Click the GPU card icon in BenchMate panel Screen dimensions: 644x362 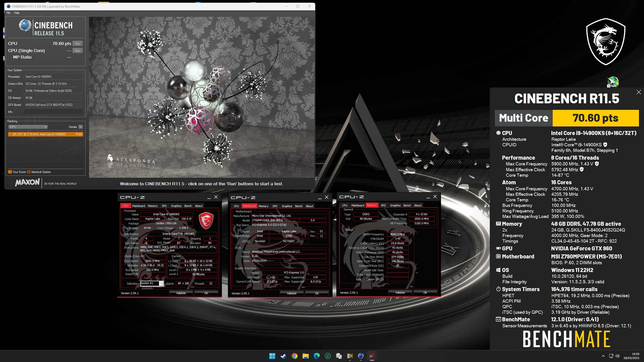pos(498,248)
